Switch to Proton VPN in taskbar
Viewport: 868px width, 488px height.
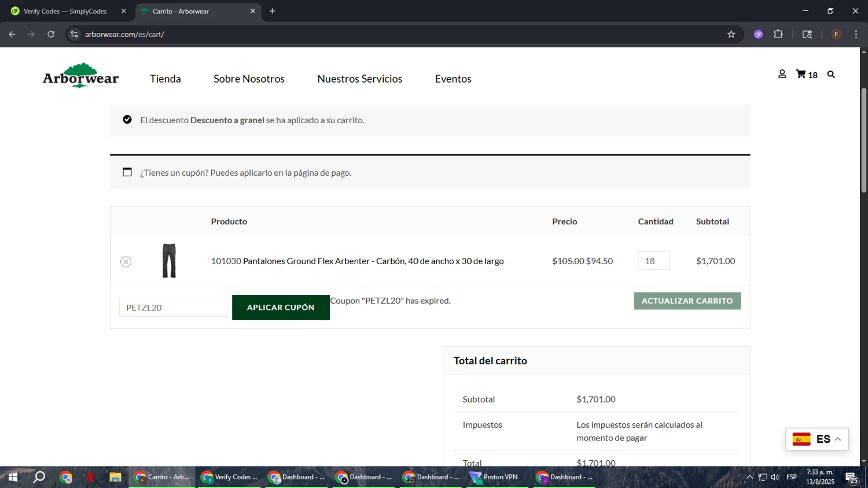[497, 477]
